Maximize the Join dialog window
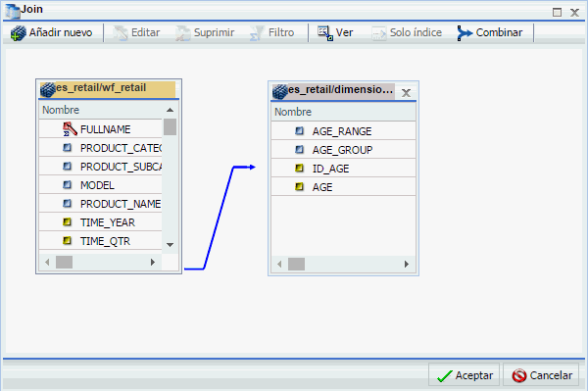588x391 pixels. (x=557, y=13)
